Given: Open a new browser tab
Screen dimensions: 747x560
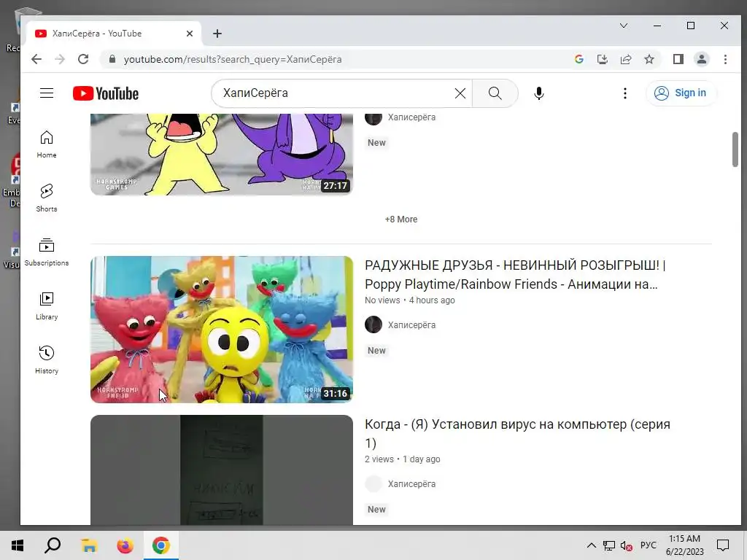Looking at the screenshot, I should click(x=217, y=34).
